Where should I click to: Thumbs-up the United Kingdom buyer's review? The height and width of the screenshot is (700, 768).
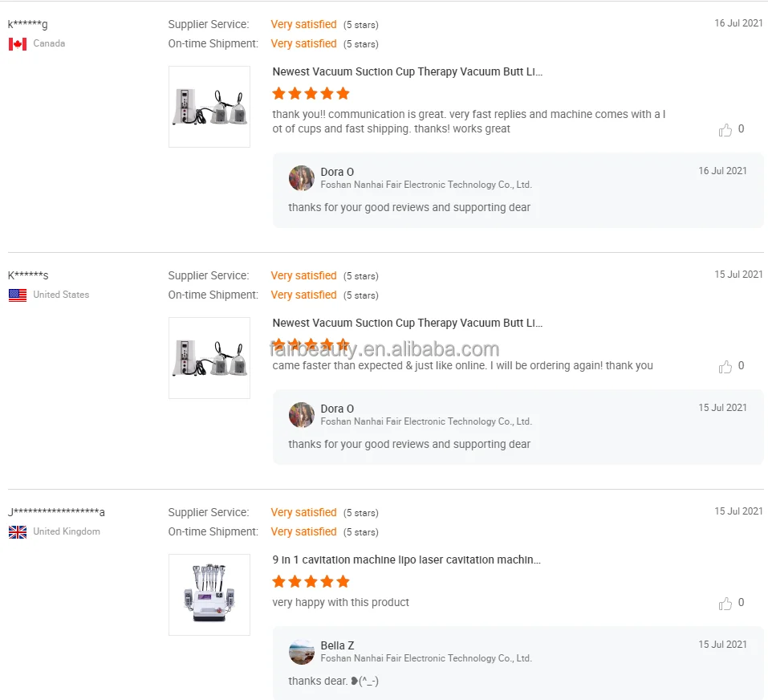click(725, 604)
